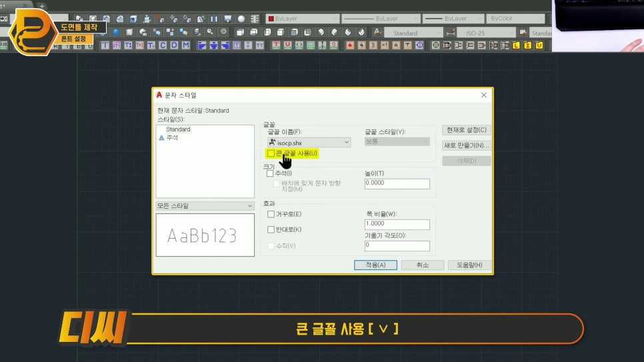The width and height of the screenshot is (644, 362).
Task: Click the T1 text toolbar icon
Action: [128, 45]
